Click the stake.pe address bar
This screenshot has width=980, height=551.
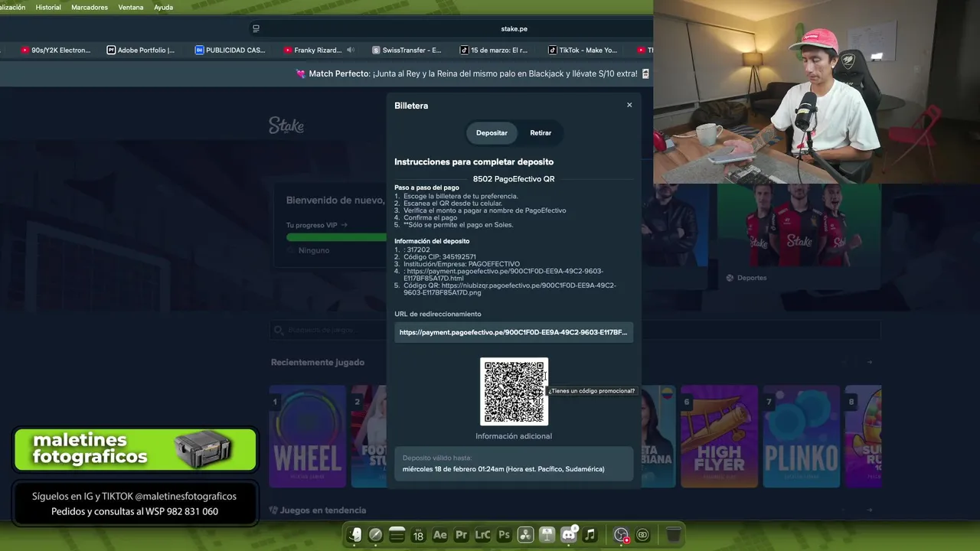pos(514,28)
